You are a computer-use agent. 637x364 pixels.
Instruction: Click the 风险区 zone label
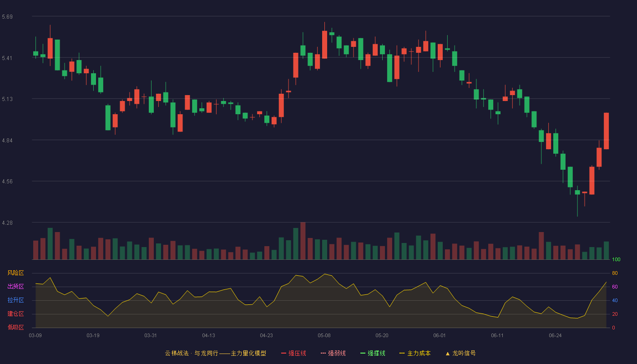click(x=15, y=273)
